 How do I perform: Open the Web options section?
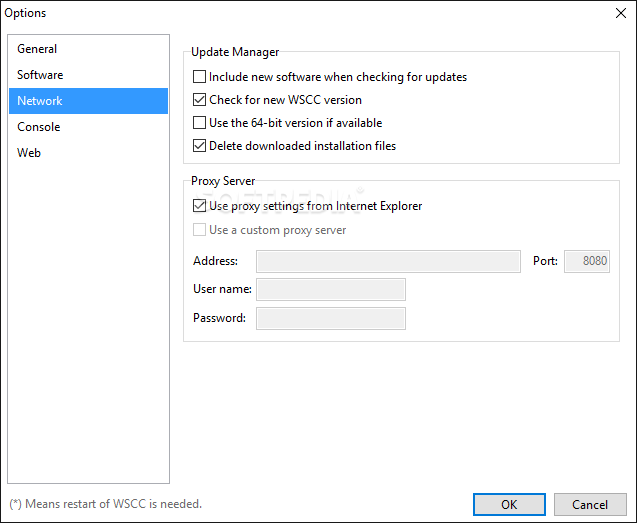(29, 153)
